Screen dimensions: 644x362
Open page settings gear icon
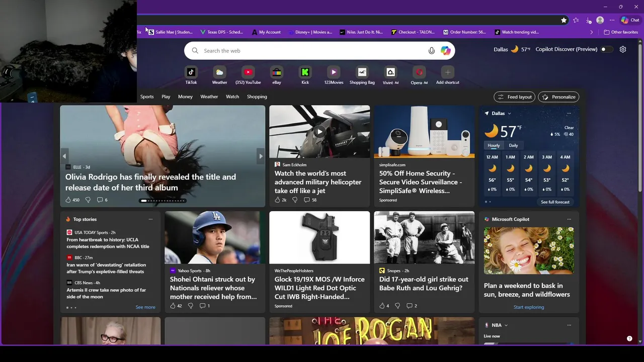pyautogui.click(x=623, y=49)
